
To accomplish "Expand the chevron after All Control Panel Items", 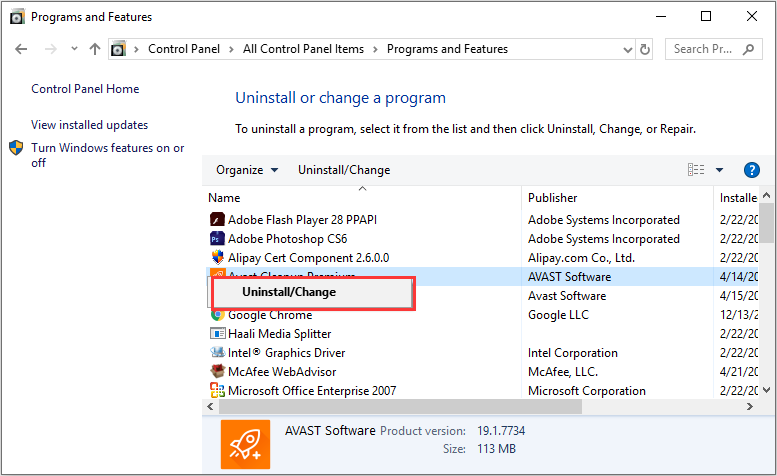I will pos(375,49).
